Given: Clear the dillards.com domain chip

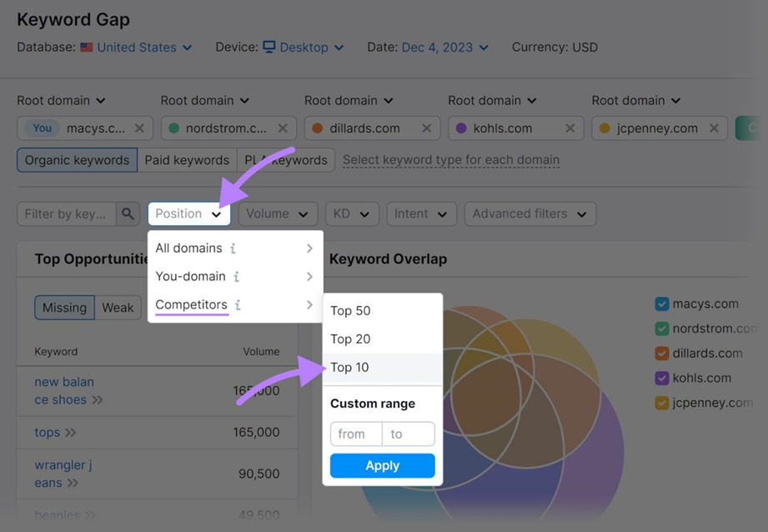Looking at the screenshot, I should [x=426, y=128].
